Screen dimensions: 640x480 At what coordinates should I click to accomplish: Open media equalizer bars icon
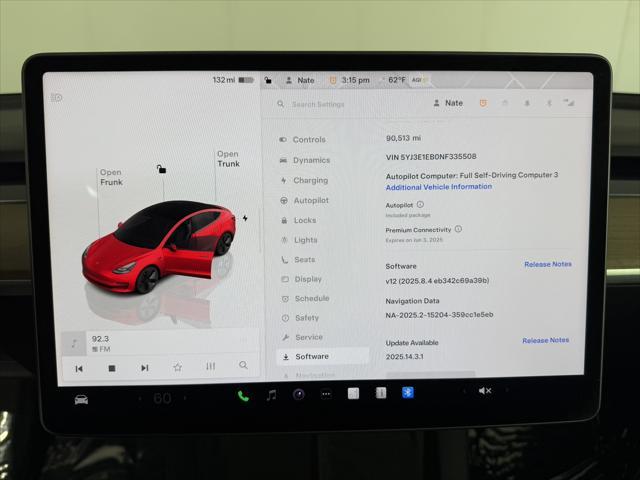(211, 366)
